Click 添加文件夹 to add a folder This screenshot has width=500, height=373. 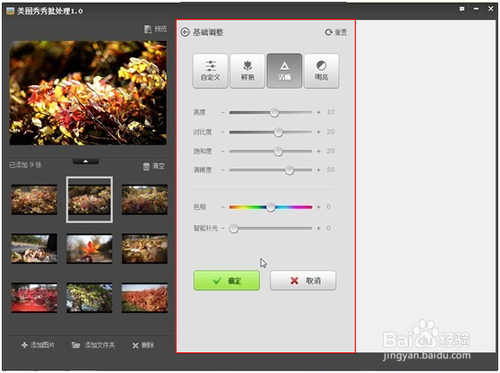coord(93,345)
